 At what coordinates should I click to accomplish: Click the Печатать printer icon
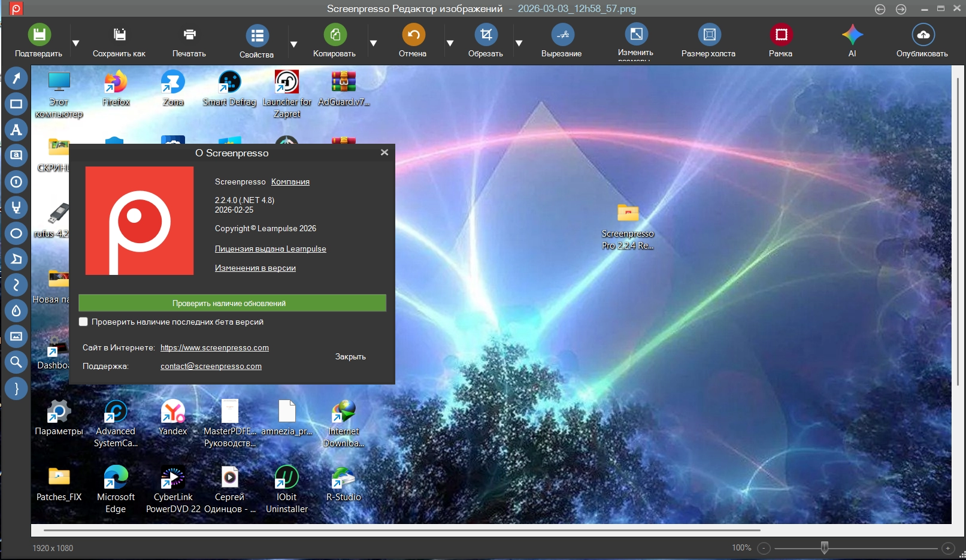click(x=189, y=35)
